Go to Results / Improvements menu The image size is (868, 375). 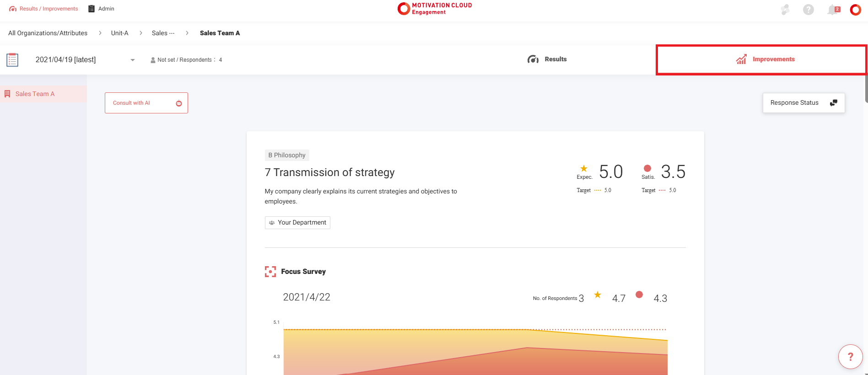click(x=43, y=9)
